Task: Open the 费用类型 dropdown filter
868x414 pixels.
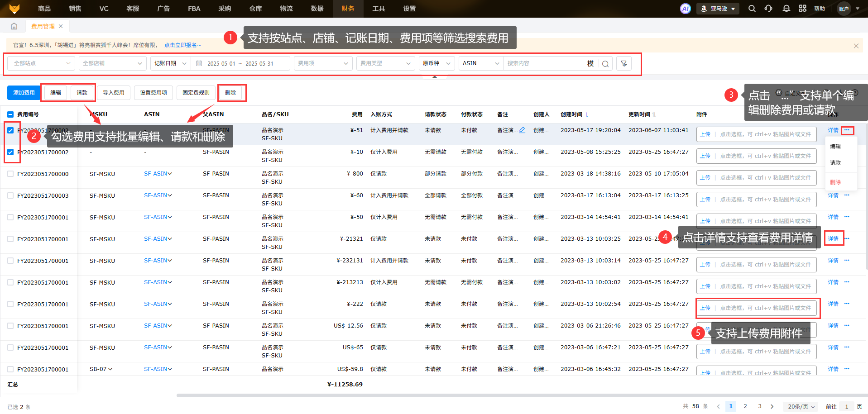Action: click(385, 63)
